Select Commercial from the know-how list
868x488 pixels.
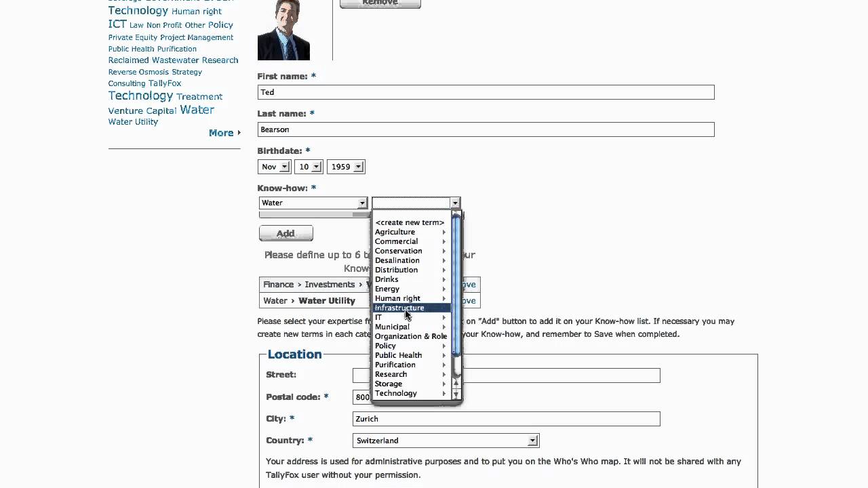(x=396, y=241)
